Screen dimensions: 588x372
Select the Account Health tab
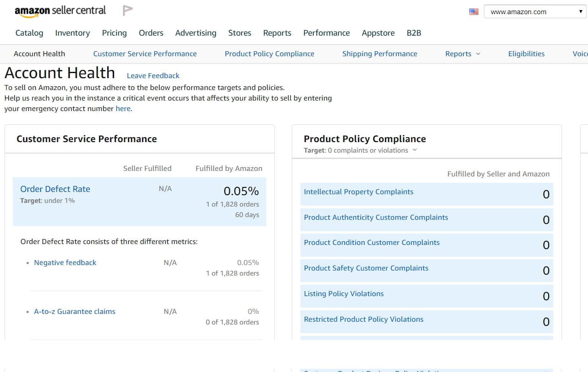tap(39, 53)
